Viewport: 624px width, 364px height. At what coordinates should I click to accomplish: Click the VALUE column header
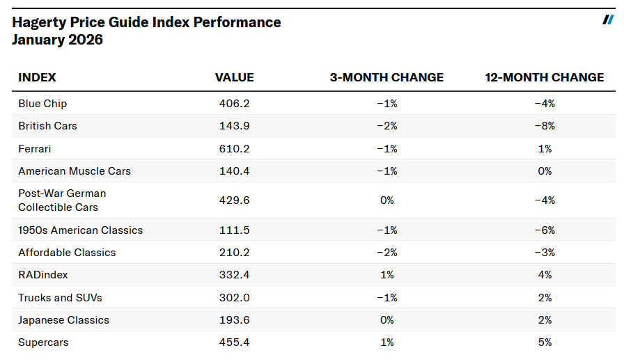pos(234,77)
